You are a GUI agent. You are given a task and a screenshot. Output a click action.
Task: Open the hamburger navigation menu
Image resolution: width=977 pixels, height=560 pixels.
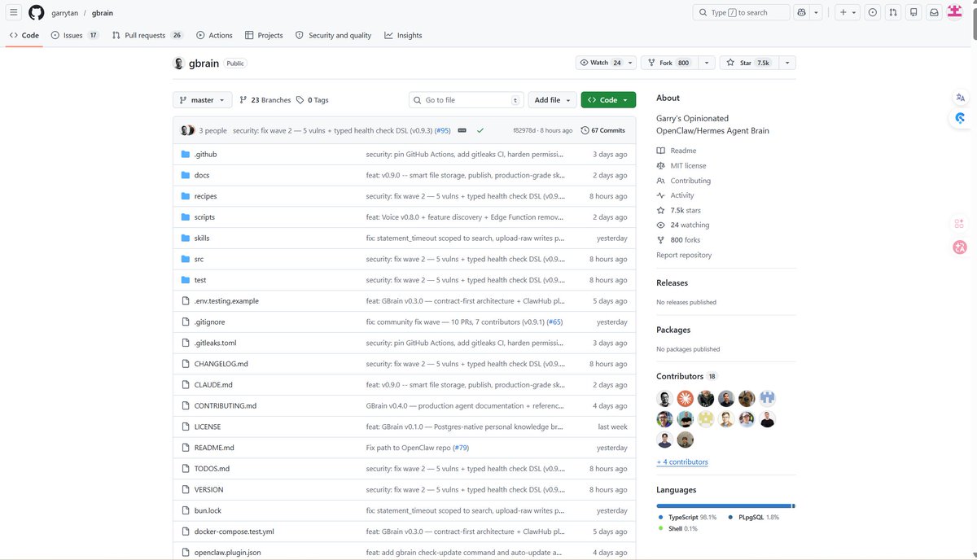[14, 12]
